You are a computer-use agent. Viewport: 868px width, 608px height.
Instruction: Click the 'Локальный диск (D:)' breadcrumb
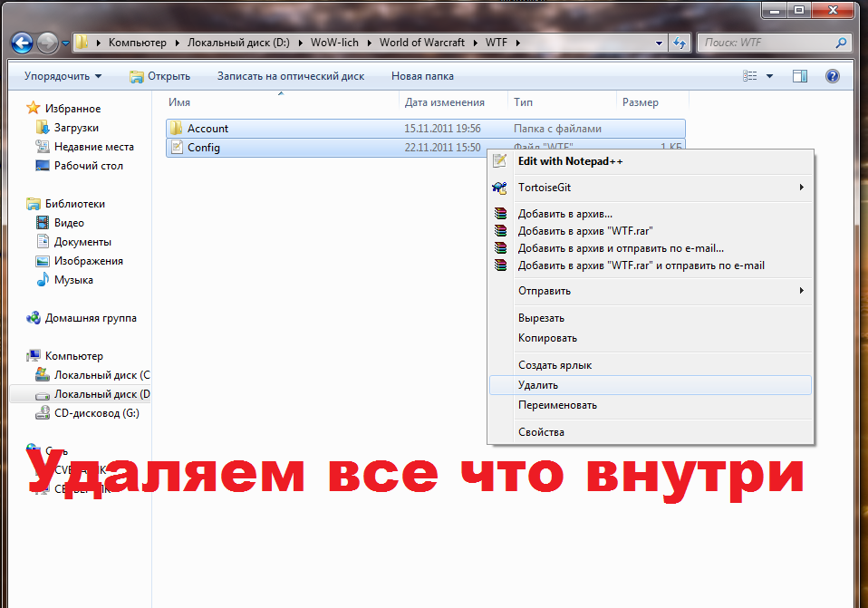238,43
